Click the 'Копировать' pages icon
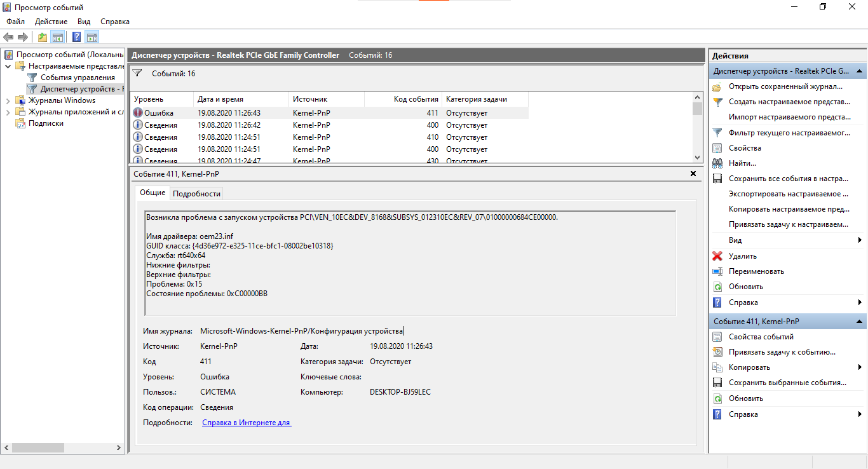 (717, 367)
